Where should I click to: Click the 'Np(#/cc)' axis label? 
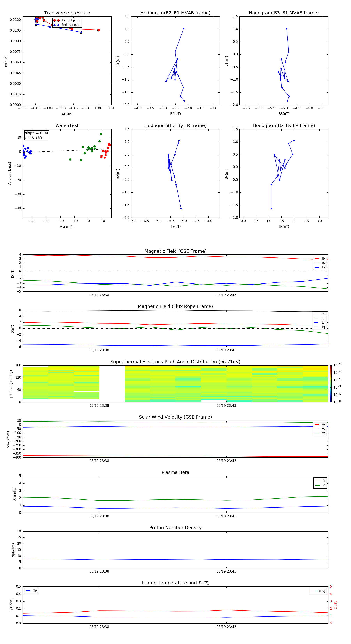click(13, 550)
